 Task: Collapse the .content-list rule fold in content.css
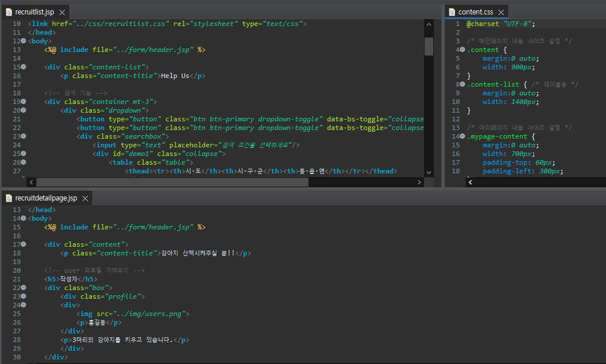click(x=463, y=84)
